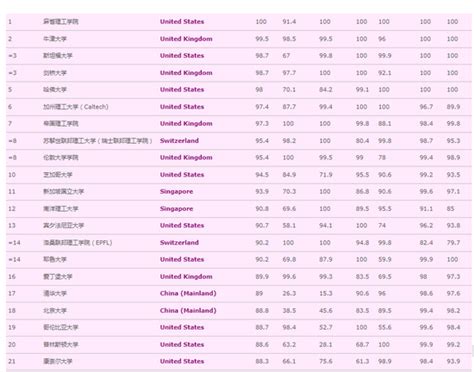The image size is (474, 372).
Task: Click overall score 88.3 in rank 21 row
Action: pos(262,361)
